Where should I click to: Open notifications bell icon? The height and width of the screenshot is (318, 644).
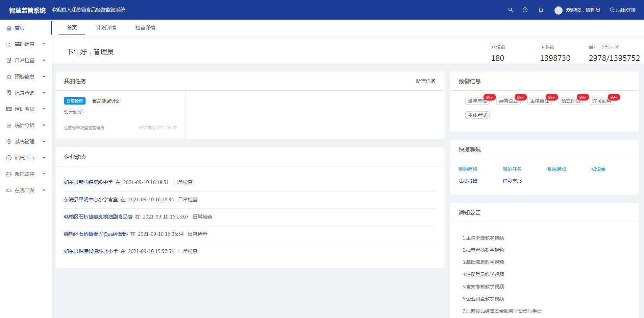coord(541,10)
